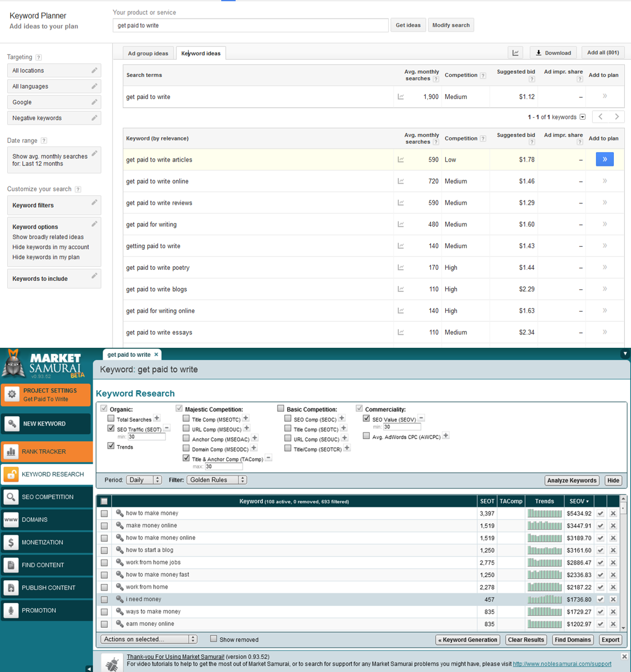Open New Keyword module
Image resolution: width=631 pixels, height=672 pixels.
tap(46, 424)
